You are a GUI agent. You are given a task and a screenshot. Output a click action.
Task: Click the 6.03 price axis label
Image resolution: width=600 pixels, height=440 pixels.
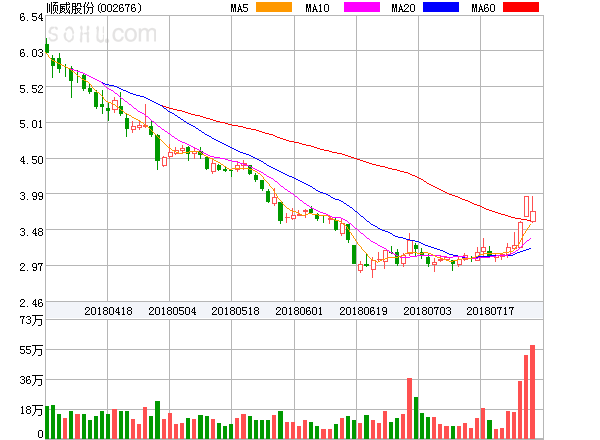pyautogui.click(x=31, y=53)
